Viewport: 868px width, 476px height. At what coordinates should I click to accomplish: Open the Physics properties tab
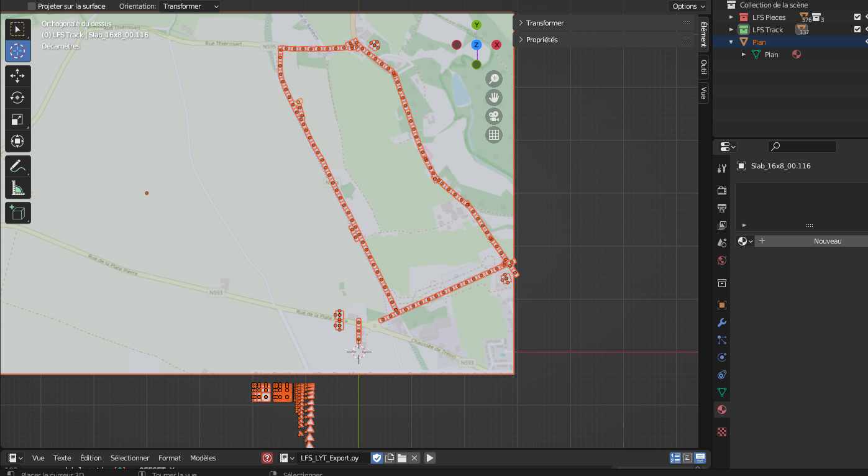tap(722, 357)
